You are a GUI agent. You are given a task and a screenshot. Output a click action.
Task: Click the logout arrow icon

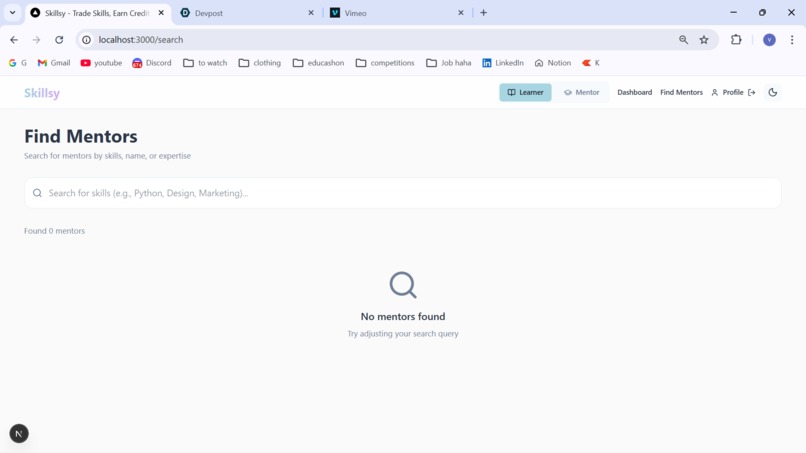point(752,93)
